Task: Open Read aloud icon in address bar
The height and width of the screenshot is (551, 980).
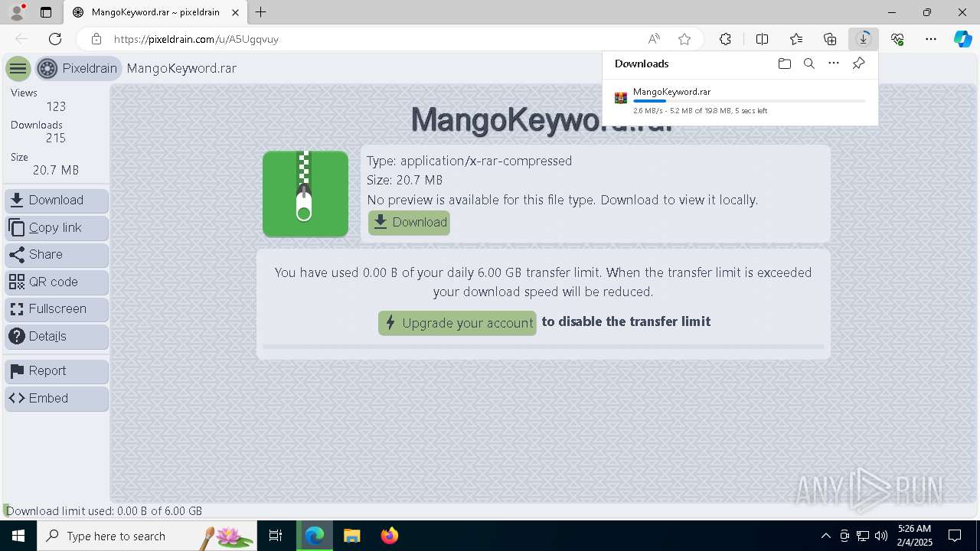Action: [x=654, y=39]
